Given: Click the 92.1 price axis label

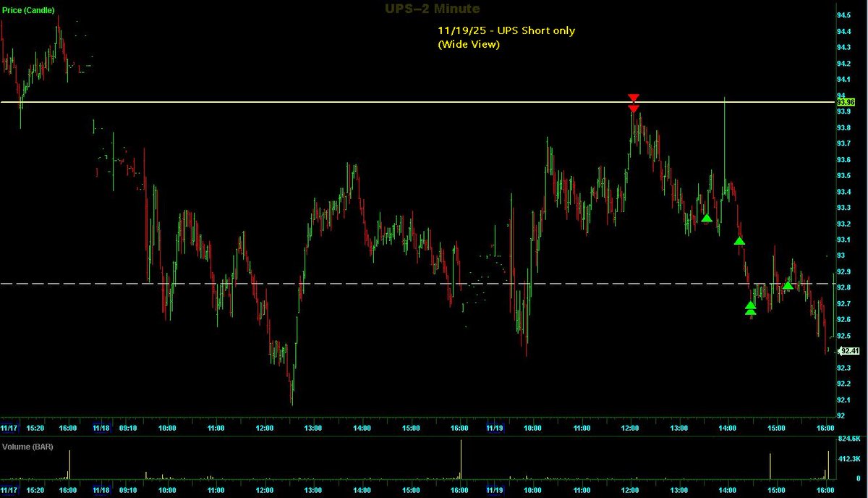Looking at the screenshot, I should click(x=844, y=400).
